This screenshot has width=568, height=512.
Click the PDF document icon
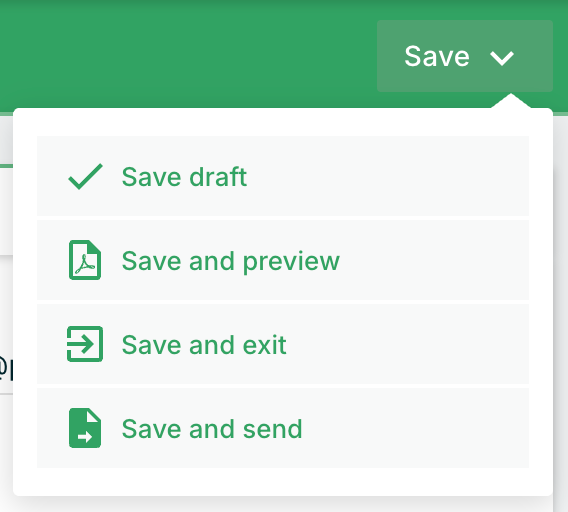pos(85,260)
